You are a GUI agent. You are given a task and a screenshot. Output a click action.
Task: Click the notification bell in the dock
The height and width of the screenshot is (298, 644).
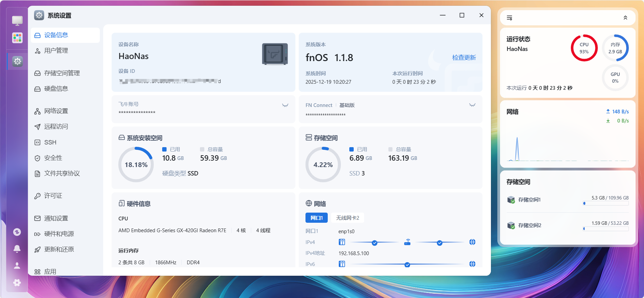(x=17, y=249)
